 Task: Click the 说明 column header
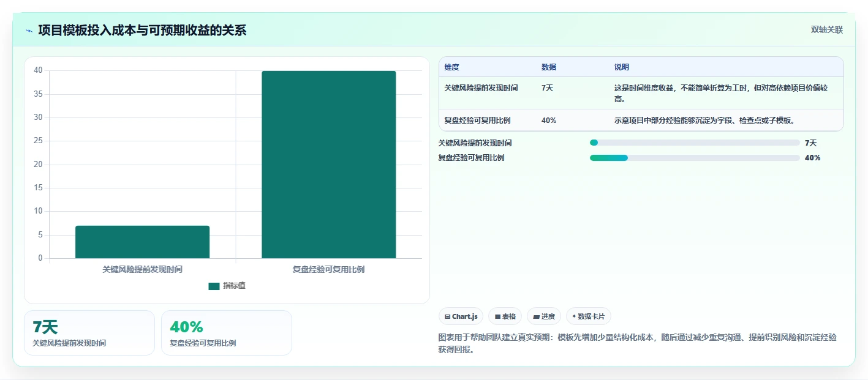click(622, 67)
